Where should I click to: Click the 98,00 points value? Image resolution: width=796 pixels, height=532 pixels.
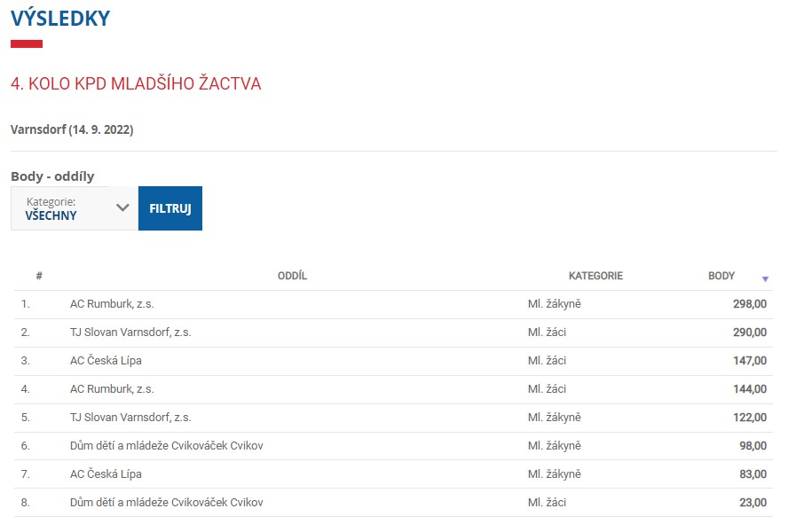(x=753, y=446)
